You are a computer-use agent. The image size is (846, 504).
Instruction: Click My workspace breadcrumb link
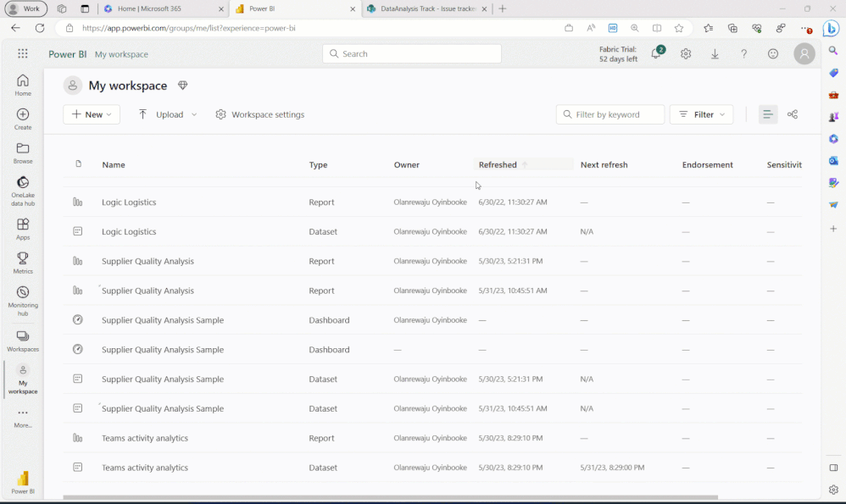pyautogui.click(x=121, y=54)
